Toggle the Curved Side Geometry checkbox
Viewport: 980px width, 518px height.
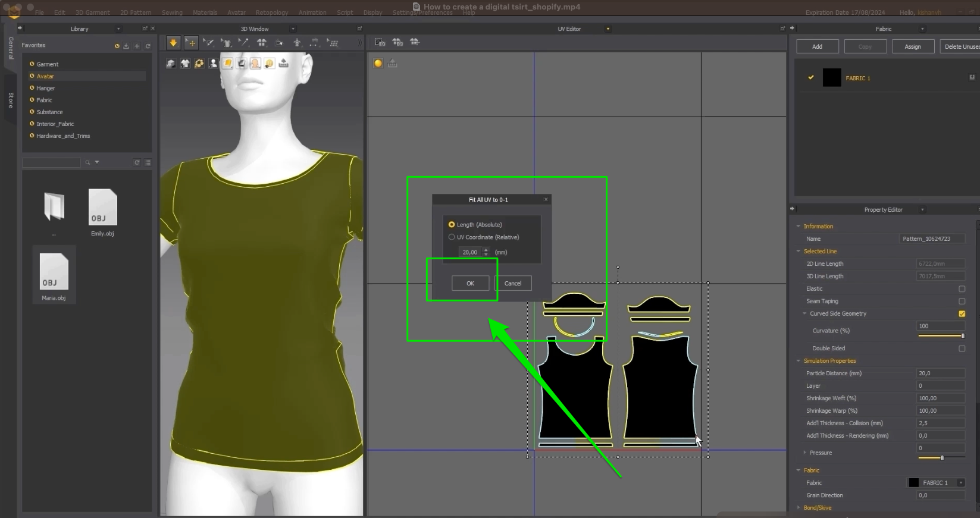(x=962, y=314)
